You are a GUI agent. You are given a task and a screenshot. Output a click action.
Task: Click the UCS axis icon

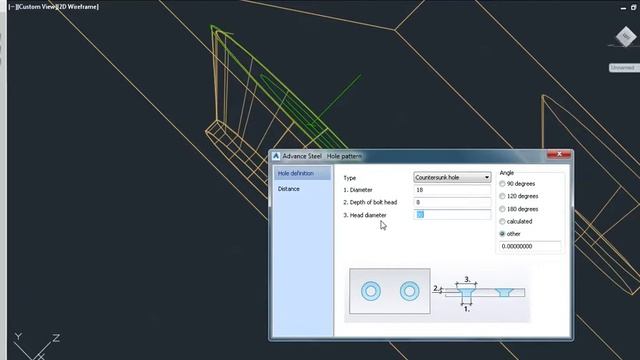37,346
